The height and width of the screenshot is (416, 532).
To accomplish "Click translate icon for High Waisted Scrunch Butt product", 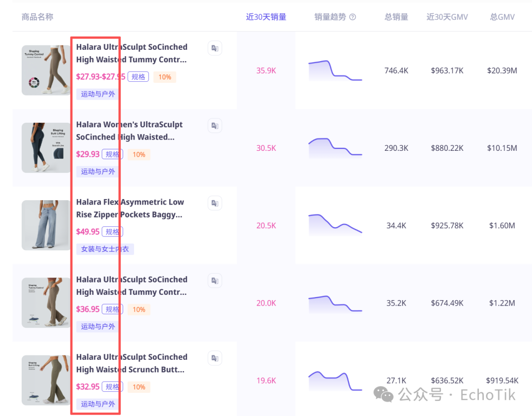I will click(x=215, y=358).
